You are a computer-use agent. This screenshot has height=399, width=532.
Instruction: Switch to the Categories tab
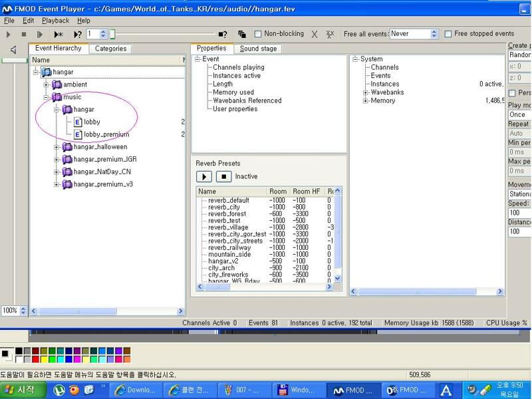click(110, 49)
